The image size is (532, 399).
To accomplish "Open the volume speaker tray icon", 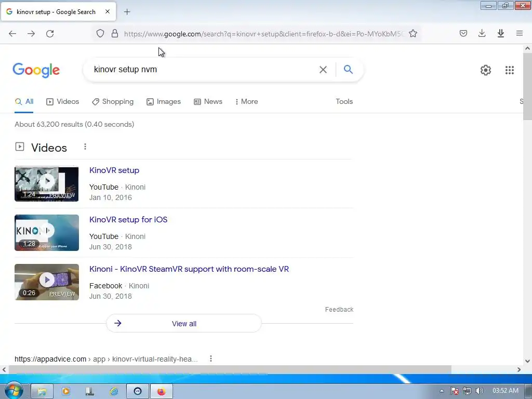I will point(480,391).
